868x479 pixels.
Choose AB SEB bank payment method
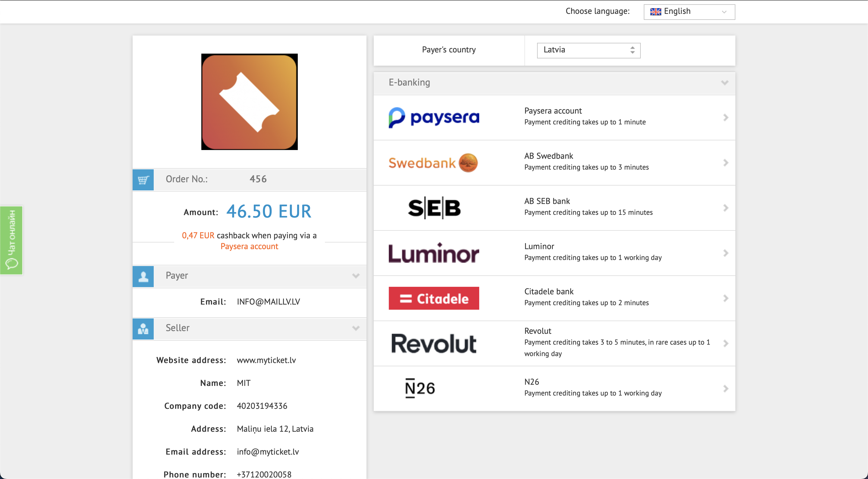tap(554, 208)
